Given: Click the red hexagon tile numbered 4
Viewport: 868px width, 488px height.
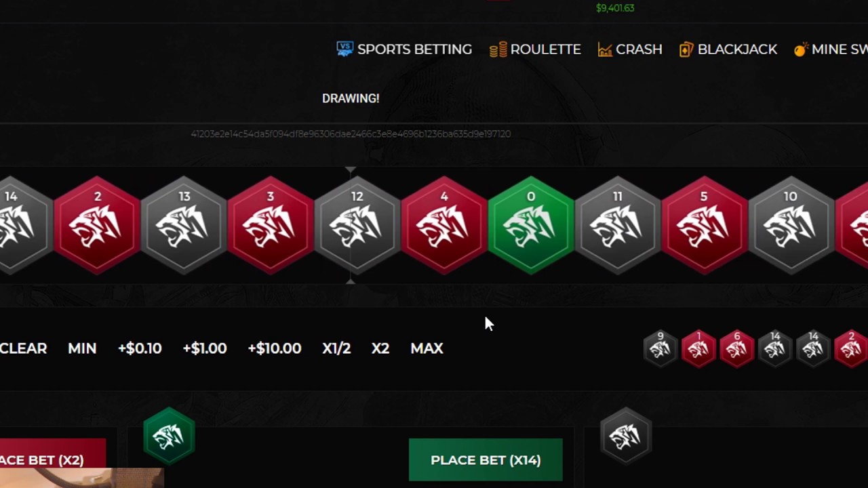Looking at the screenshot, I should point(444,225).
